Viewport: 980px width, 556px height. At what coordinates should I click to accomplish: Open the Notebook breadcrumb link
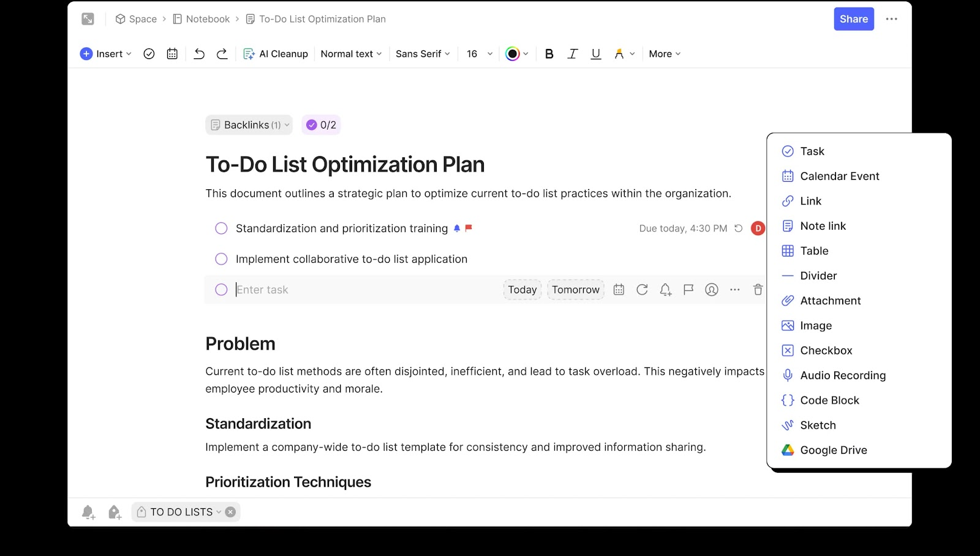(207, 19)
